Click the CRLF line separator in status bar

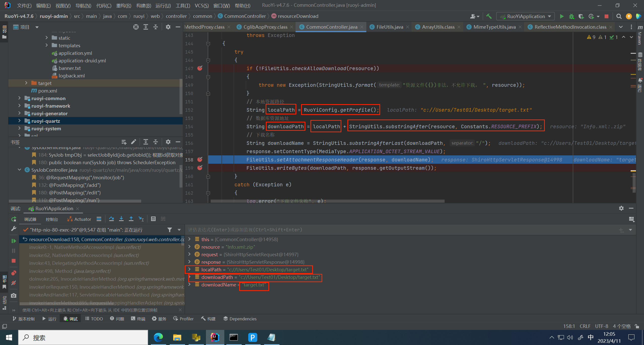[585, 326]
